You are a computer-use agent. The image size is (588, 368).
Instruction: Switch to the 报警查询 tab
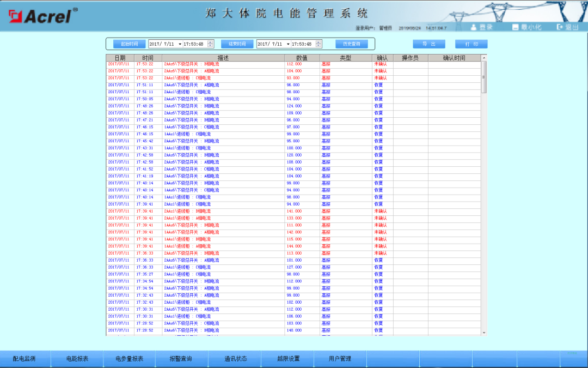182,359
